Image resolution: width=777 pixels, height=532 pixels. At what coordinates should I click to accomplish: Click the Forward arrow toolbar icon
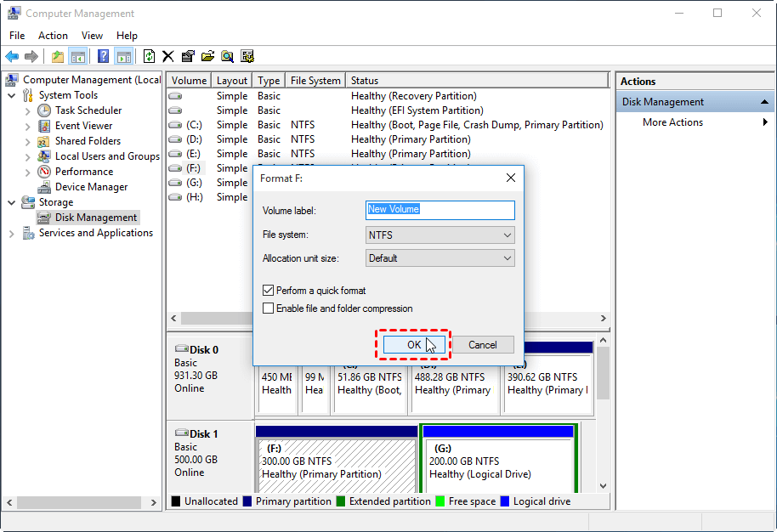[x=31, y=56]
